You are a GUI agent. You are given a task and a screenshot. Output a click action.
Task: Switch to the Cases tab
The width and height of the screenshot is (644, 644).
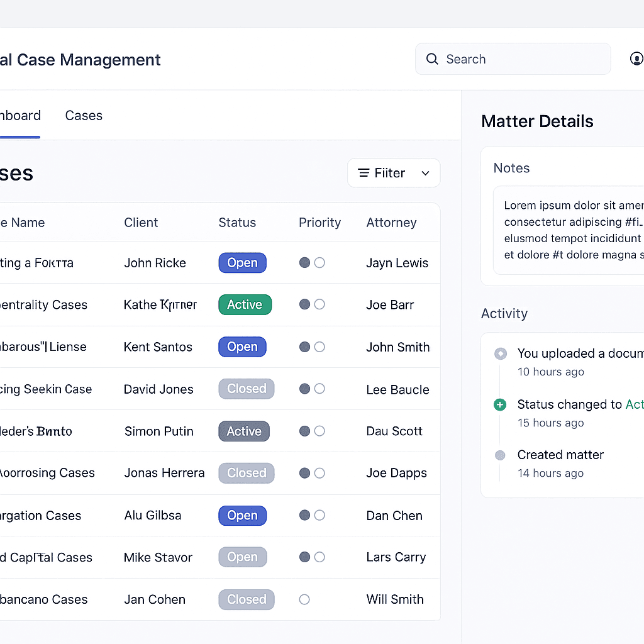(83, 116)
